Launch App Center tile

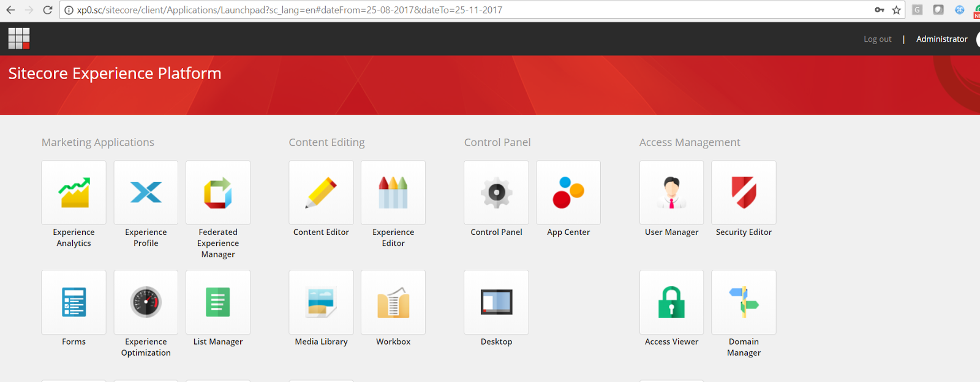click(568, 193)
